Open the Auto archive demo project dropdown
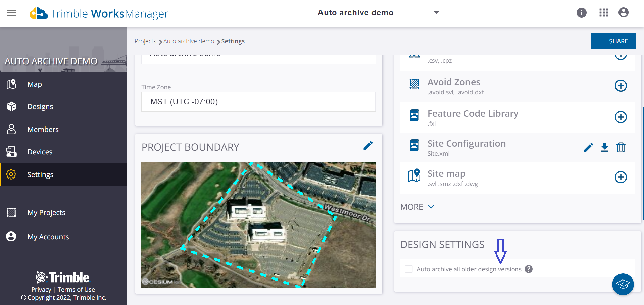The image size is (644, 305). (436, 13)
